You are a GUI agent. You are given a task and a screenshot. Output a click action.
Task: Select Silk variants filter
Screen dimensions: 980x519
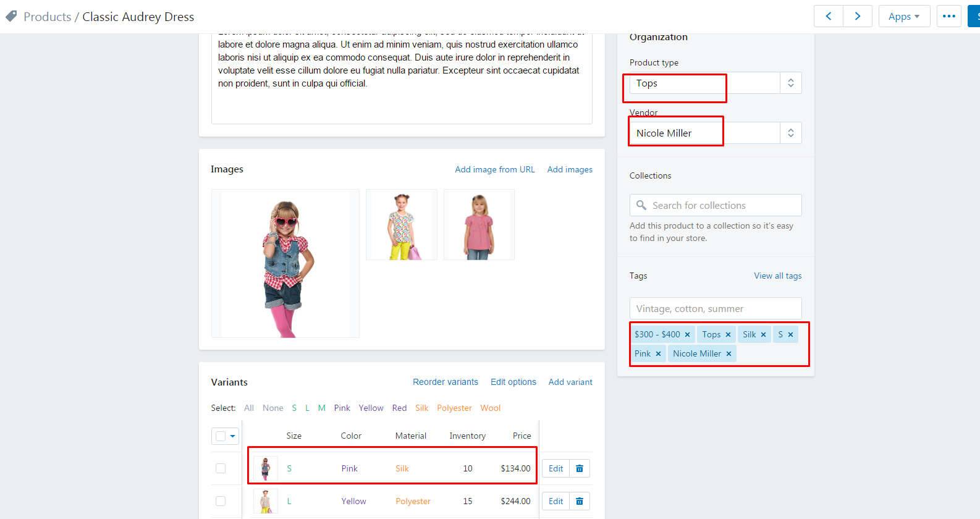click(x=422, y=408)
